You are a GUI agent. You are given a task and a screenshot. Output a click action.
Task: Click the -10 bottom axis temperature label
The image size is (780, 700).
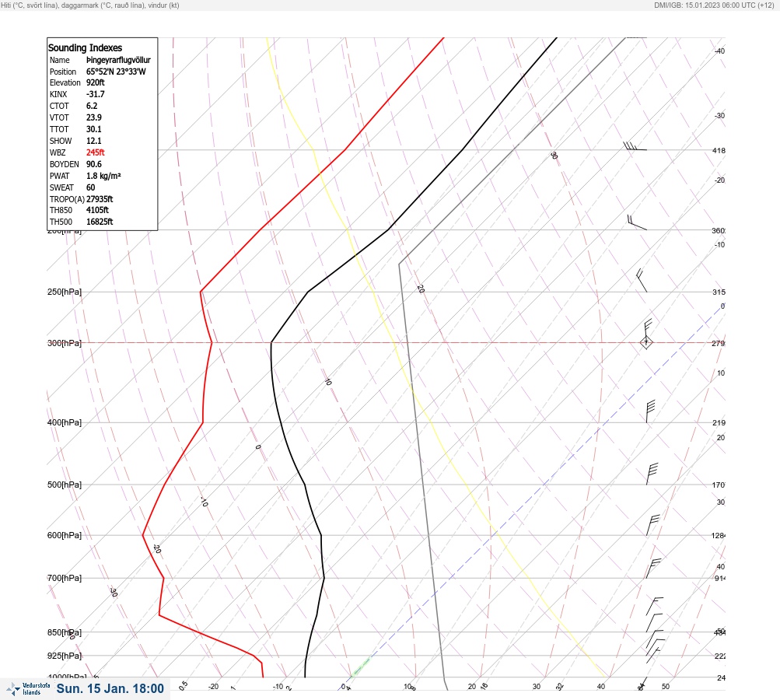(x=278, y=687)
